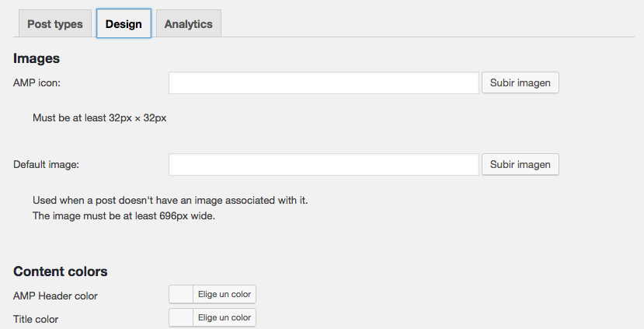Viewport: 644px width, 329px height.
Task: Focus the Default image URL field
Action: (323, 164)
